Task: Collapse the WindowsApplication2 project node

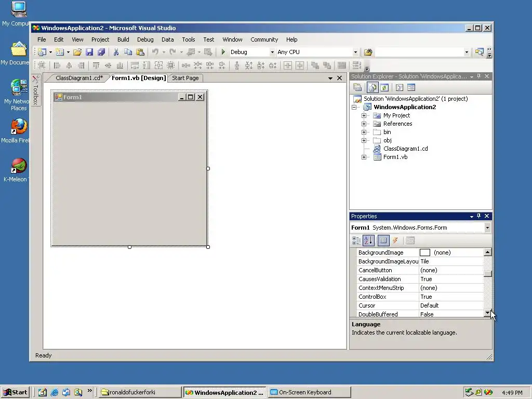Action: pos(354,107)
